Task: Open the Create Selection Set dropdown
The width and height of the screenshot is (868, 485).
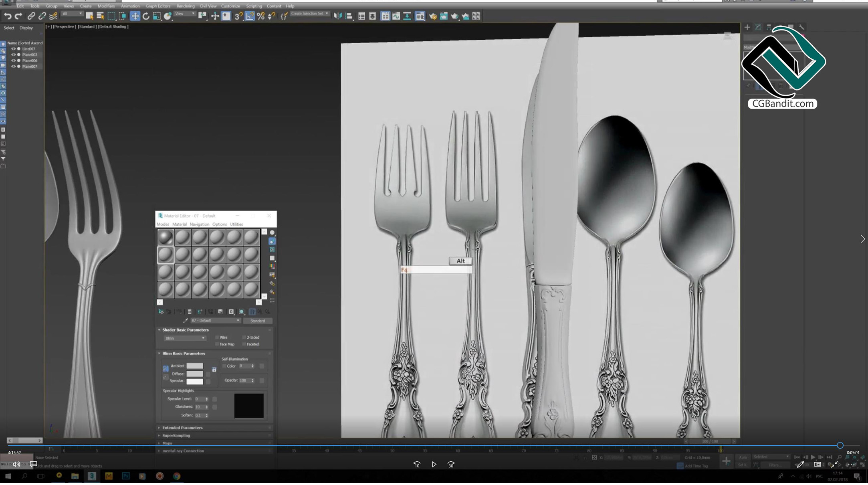Action: click(x=309, y=14)
